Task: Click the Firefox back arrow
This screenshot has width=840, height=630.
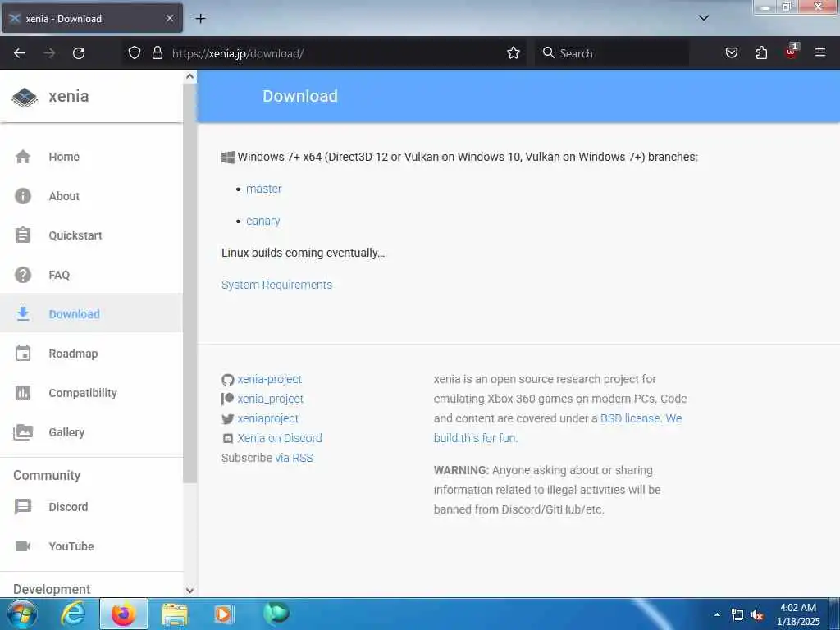Action: (x=20, y=53)
